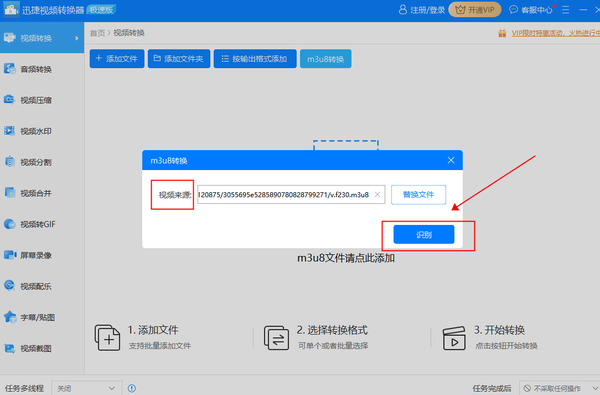This screenshot has height=395, width=600.
Task: Open the 视频合并 sidebar section
Action: [x=42, y=193]
